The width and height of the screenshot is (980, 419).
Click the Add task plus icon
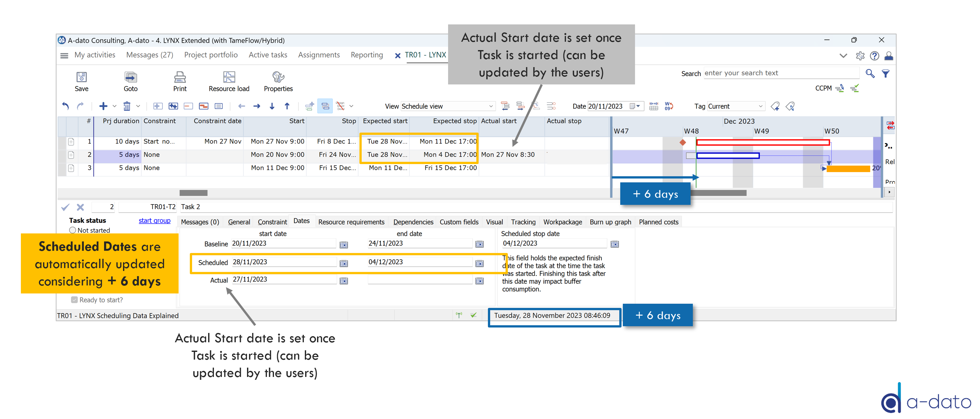tap(103, 106)
